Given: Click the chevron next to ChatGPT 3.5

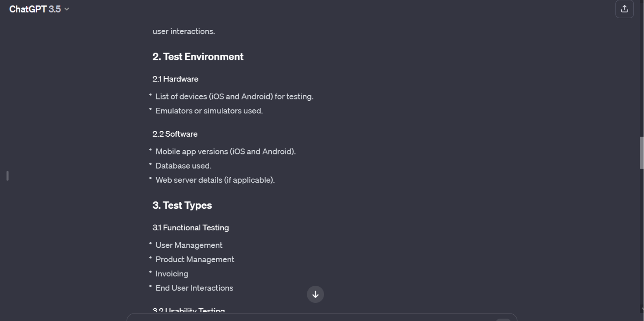Looking at the screenshot, I should [67, 9].
